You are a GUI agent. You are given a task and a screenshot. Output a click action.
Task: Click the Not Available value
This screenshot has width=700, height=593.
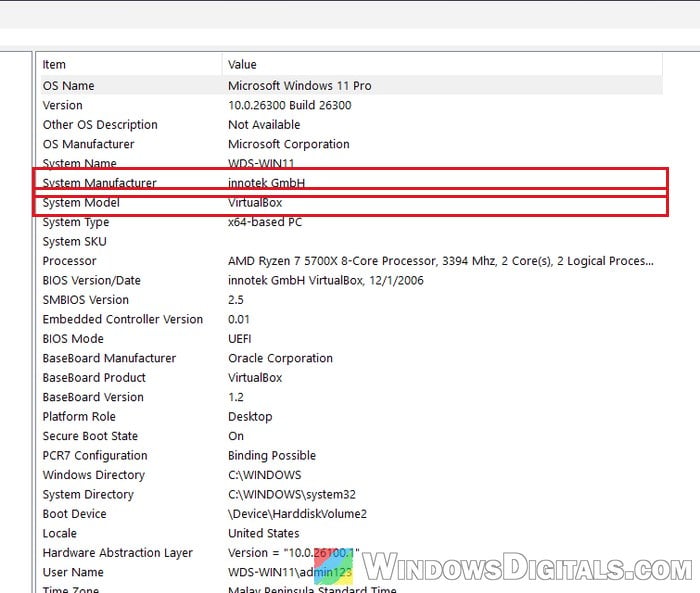point(264,125)
